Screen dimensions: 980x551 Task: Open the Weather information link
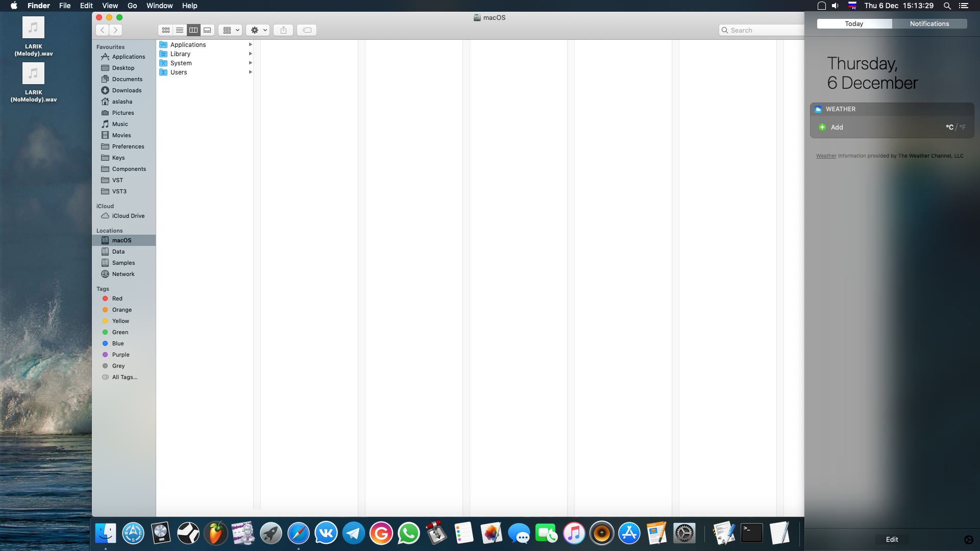[x=826, y=156]
